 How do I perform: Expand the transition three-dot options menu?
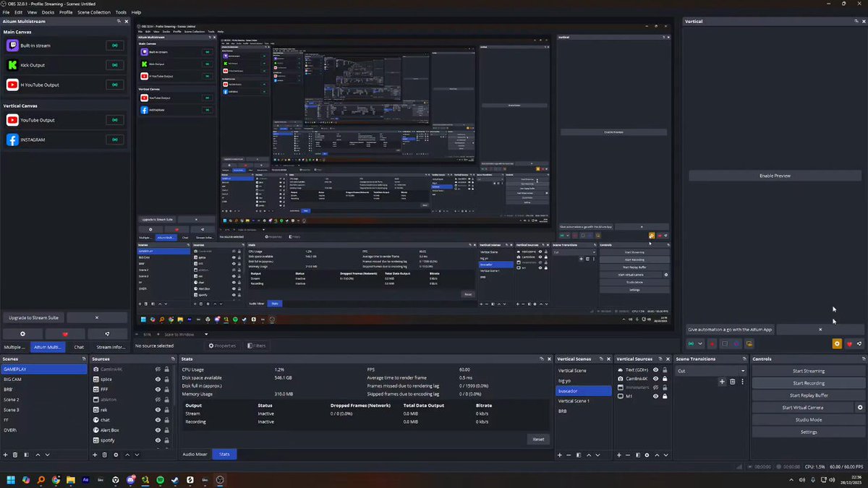742,381
